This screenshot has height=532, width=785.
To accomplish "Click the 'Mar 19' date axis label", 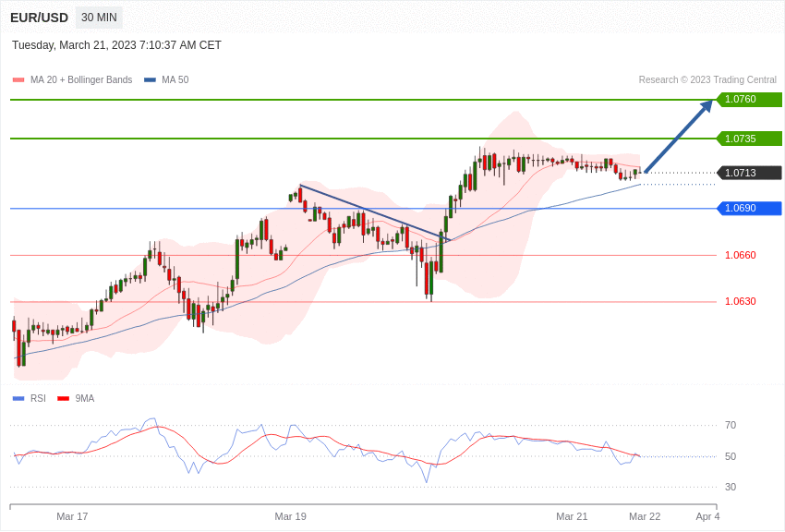I will pos(290,516).
